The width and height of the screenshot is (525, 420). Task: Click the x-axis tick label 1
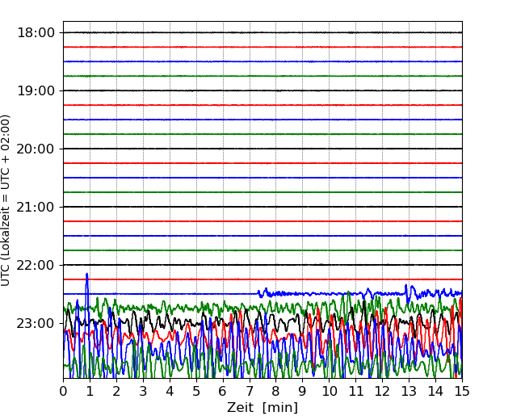point(90,391)
